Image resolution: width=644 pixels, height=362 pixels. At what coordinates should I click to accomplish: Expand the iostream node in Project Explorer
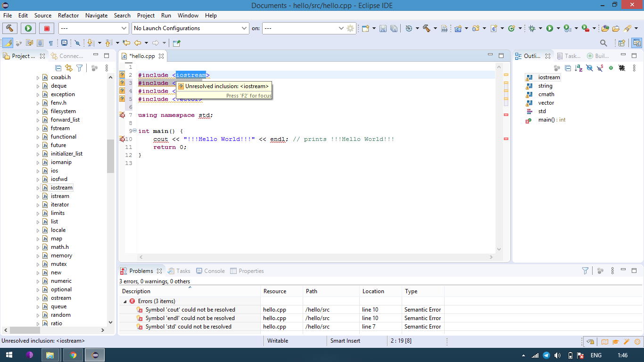38,188
